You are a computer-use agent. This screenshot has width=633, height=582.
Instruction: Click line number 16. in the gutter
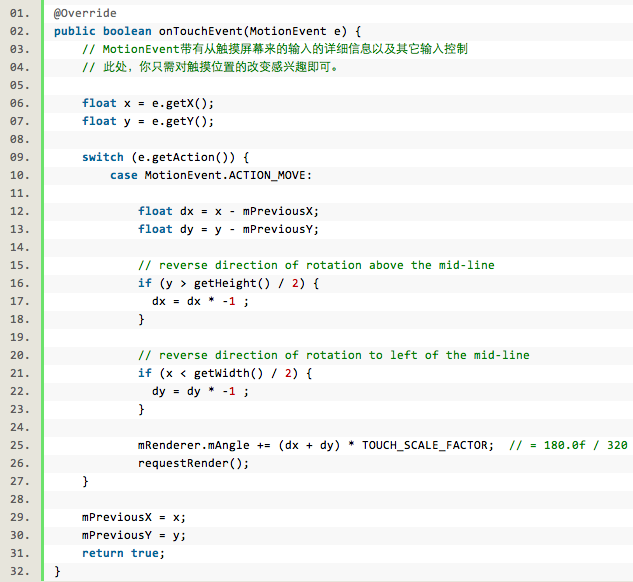click(20, 283)
